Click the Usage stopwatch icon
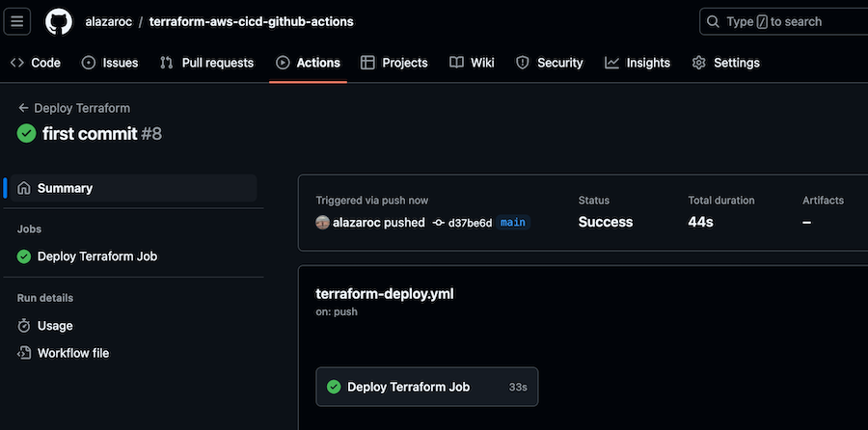This screenshot has height=430, width=868. 24,326
